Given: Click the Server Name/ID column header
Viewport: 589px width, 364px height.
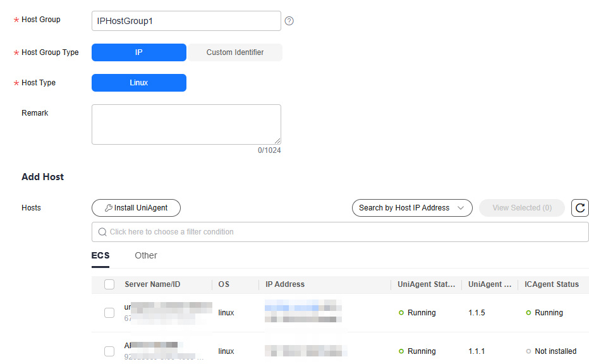Looking at the screenshot, I should click(152, 284).
